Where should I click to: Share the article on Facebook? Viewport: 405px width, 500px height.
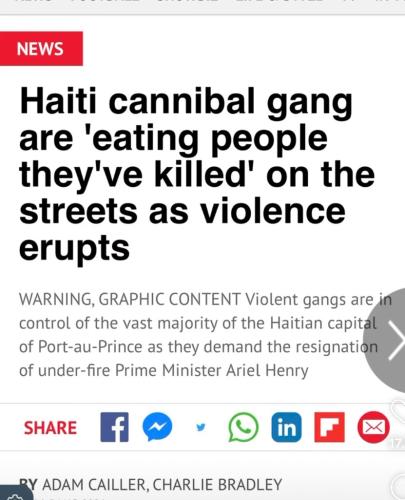[x=114, y=427]
